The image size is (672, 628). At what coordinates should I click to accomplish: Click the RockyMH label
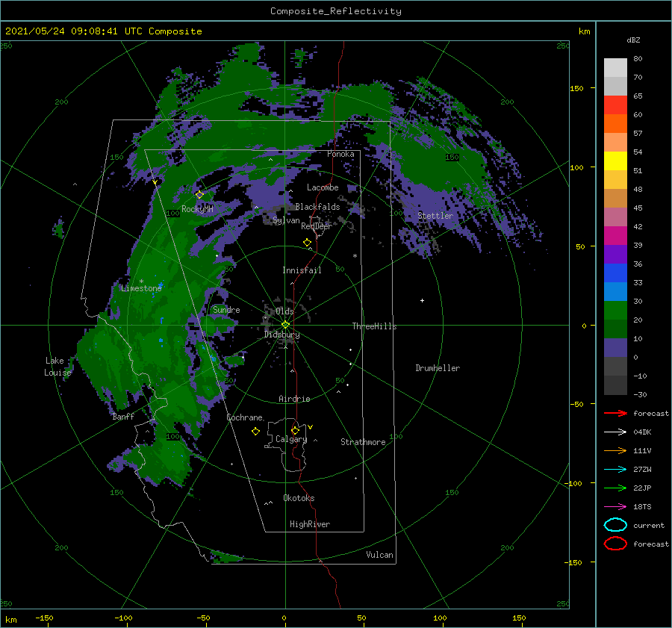pyautogui.click(x=197, y=209)
